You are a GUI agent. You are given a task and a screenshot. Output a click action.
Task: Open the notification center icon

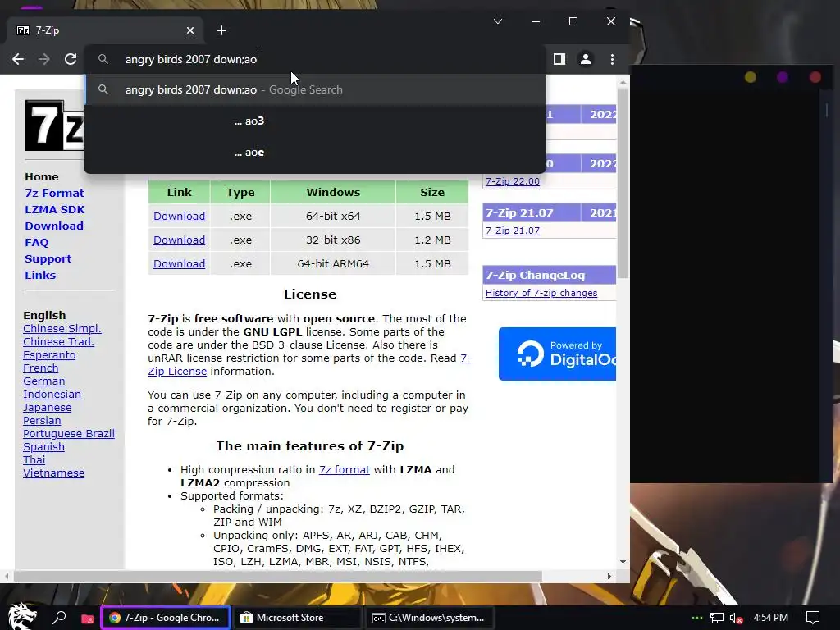point(813,618)
